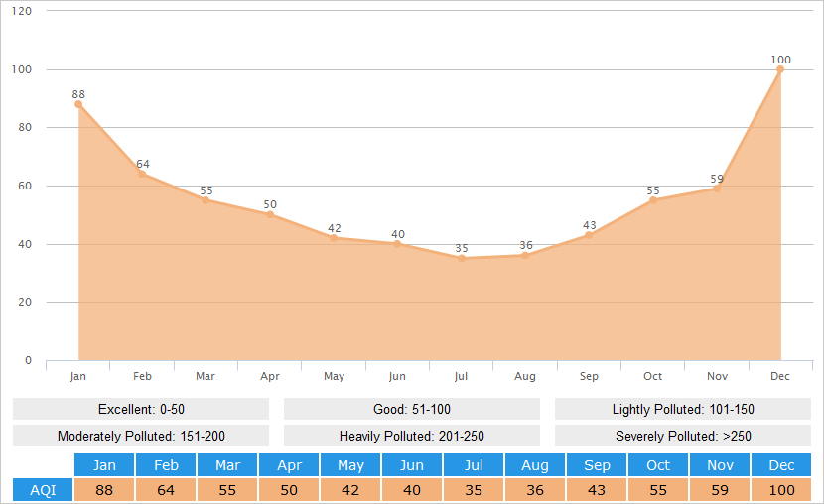Select the table cell with value 43
The height and width of the screenshot is (504, 824).
click(597, 490)
